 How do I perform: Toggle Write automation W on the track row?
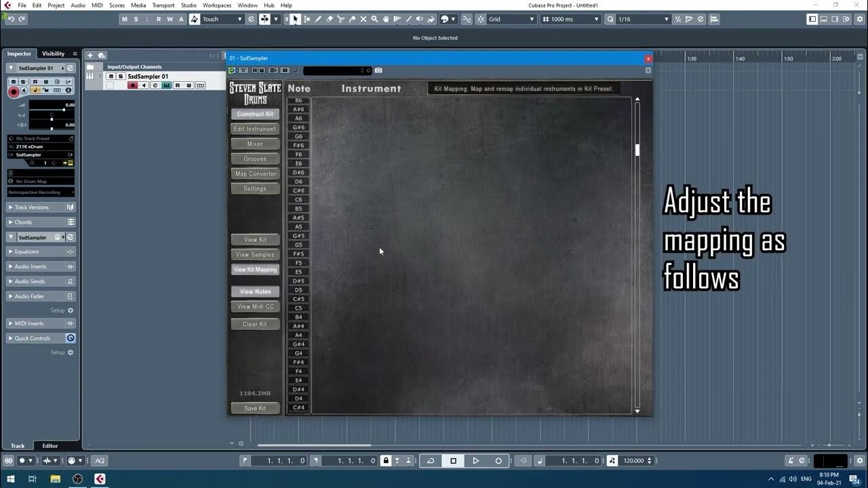click(x=189, y=85)
